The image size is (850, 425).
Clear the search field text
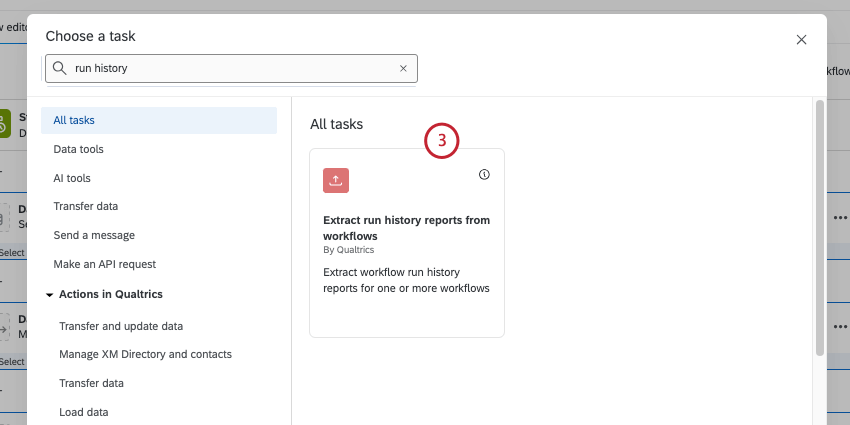pos(403,69)
